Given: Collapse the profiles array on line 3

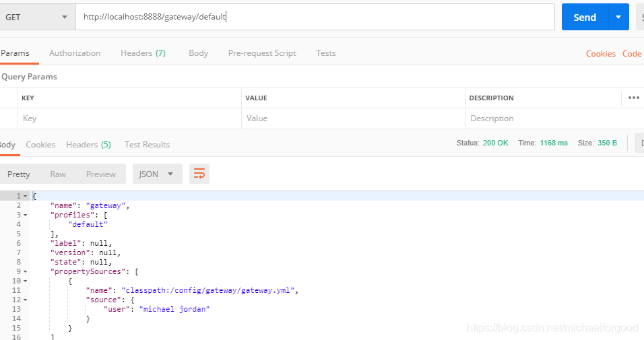Looking at the screenshot, I should tap(26, 215).
